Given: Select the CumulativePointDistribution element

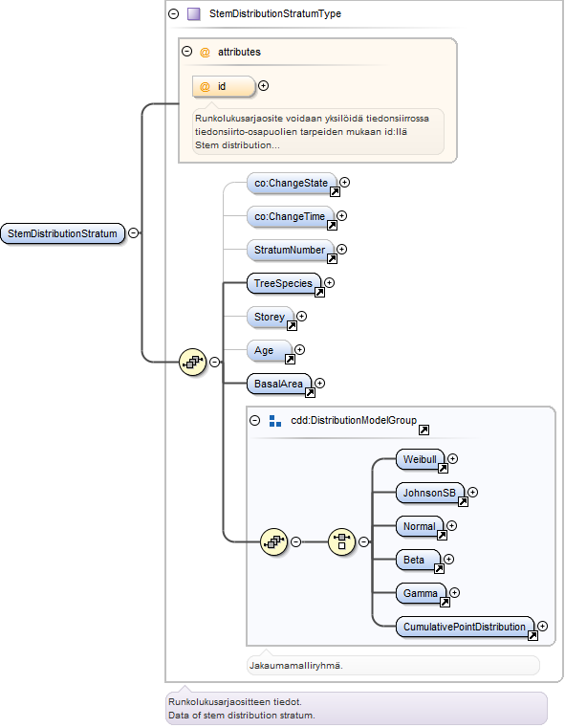Looking at the screenshot, I should click(x=465, y=627).
